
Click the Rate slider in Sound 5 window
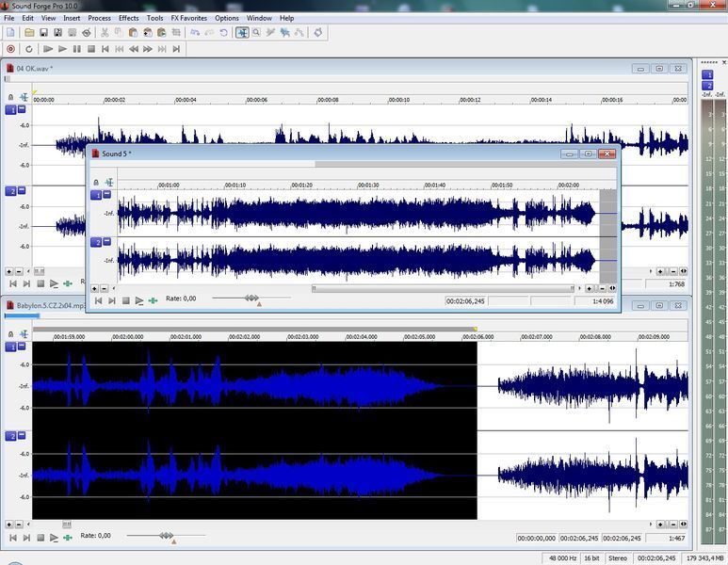click(x=251, y=299)
